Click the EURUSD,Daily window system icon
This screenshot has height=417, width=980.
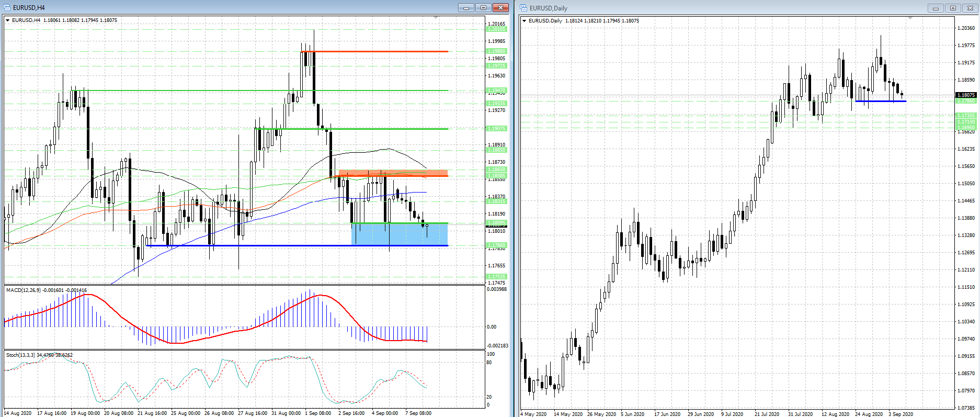(523, 8)
